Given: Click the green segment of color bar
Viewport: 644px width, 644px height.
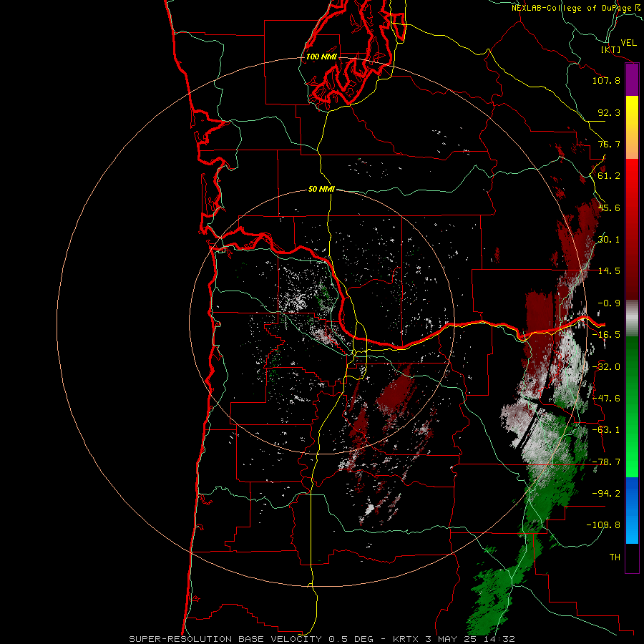Looking at the screenshot, I should click(x=632, y=406).
